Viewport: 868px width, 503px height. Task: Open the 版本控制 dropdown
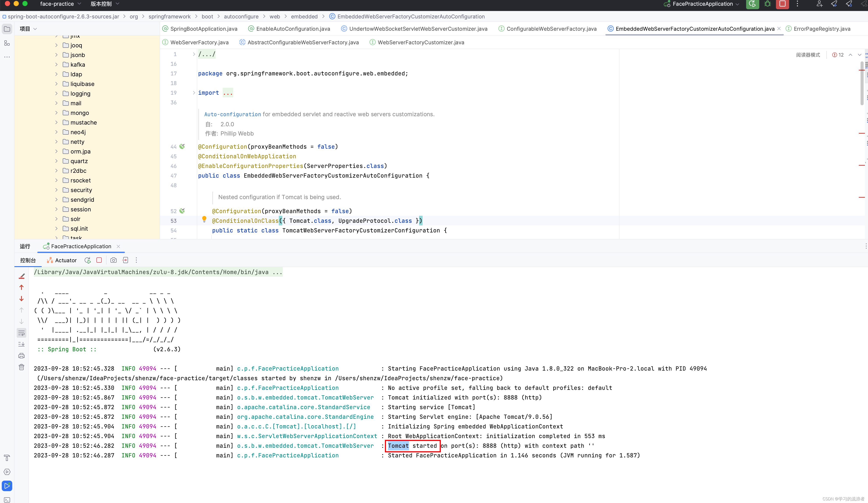tap(105, 4)
